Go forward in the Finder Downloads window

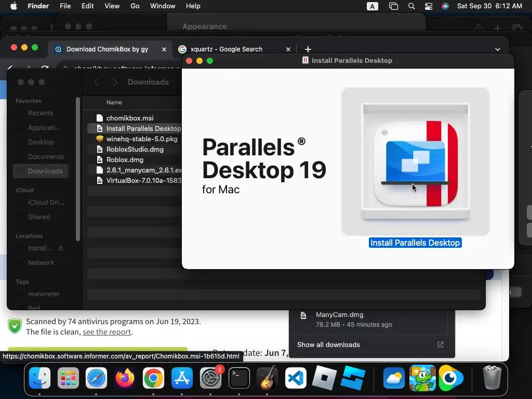click(115, 82)
